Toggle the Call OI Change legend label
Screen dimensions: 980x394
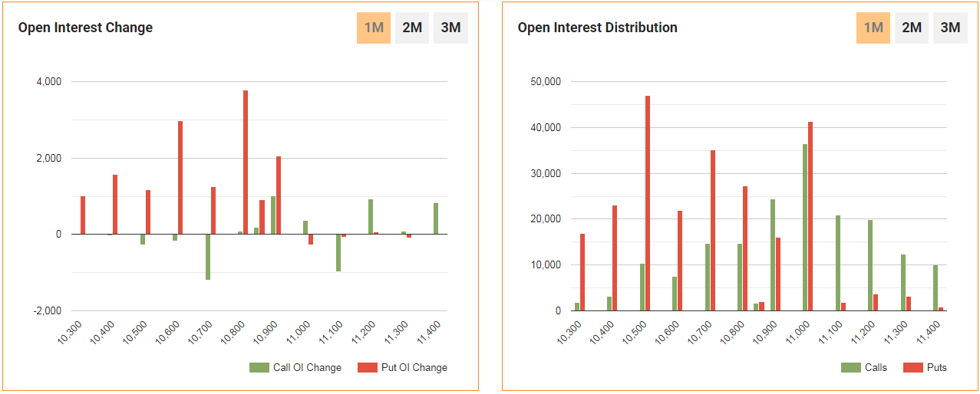click(307, 368)
